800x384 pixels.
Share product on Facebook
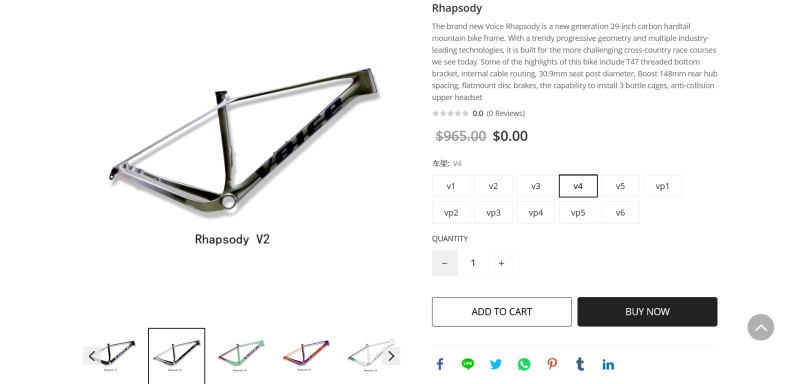click(x=440, y=364)
